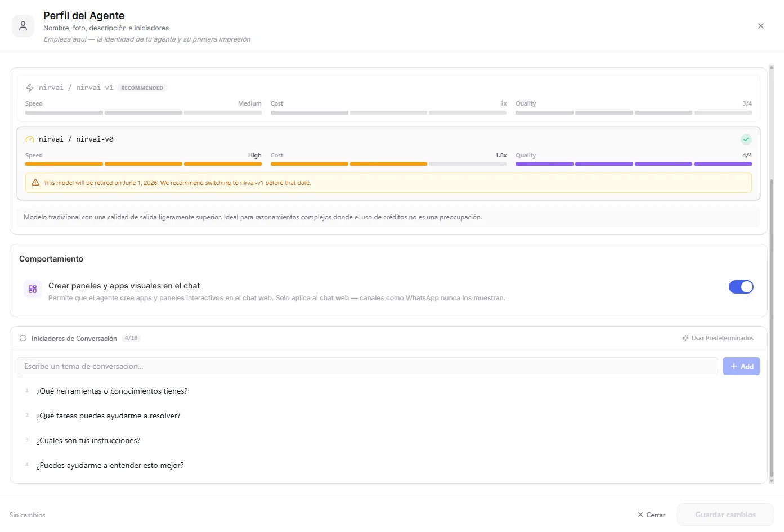Screen dimensions: 784x532
Task: Click the 4/10 starters counter badge
Action: 131,338
